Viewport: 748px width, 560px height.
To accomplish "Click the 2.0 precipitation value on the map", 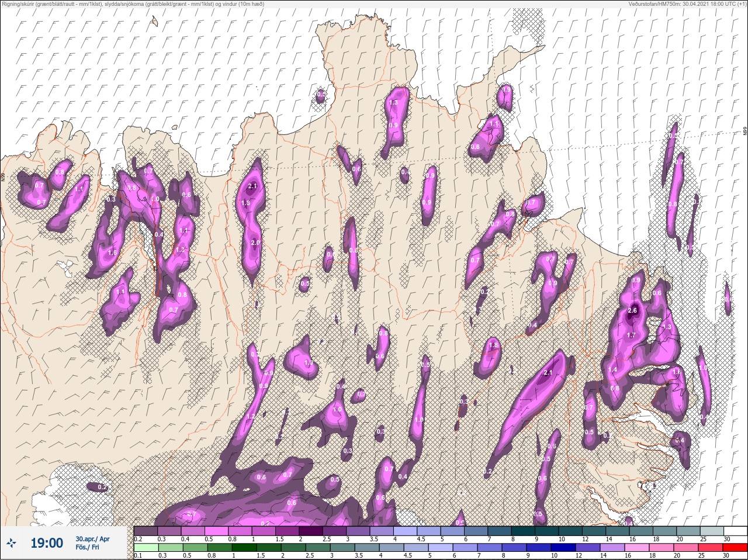I will point(255,243).
